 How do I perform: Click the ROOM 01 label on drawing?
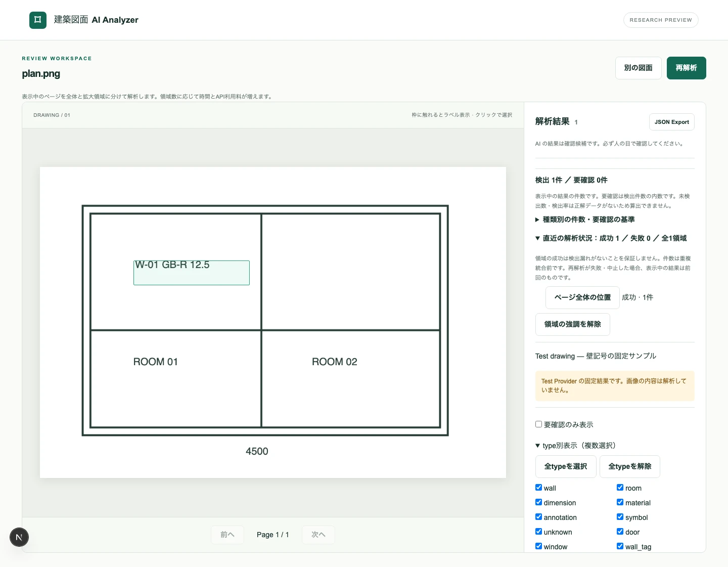[156, 362]
